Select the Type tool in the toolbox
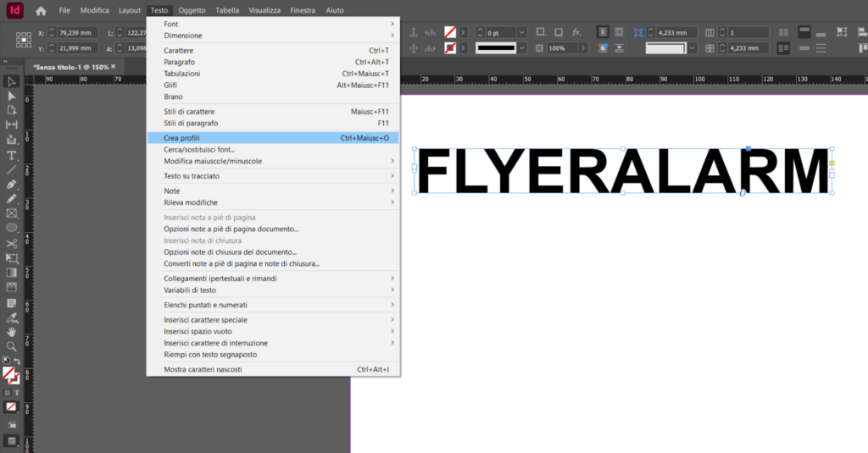Screen dimensions: 868x453 (12, 155)
